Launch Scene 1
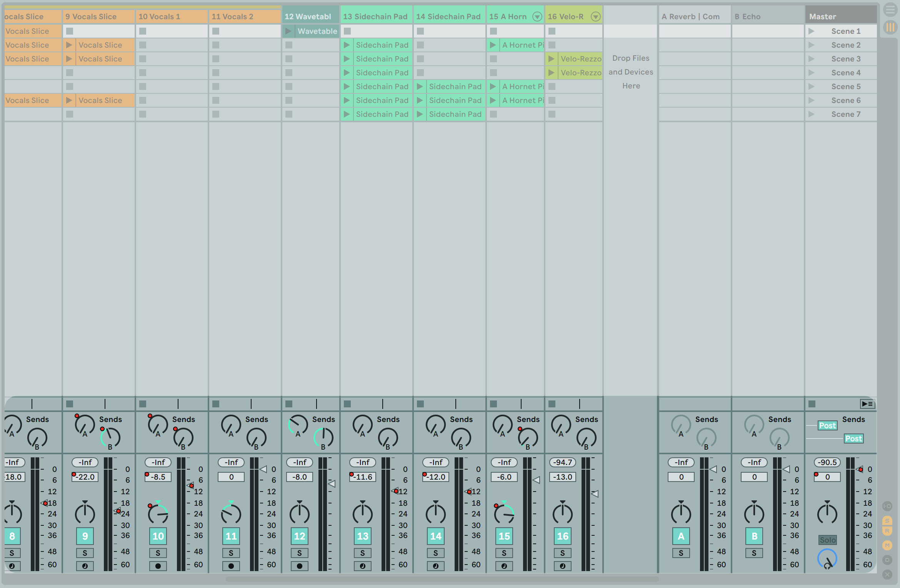This screenshot has height=588, width=900. point(812,31)
